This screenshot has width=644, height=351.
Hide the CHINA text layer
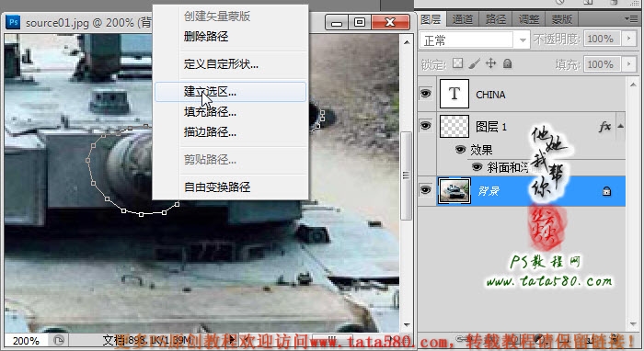tap(425, 94)
